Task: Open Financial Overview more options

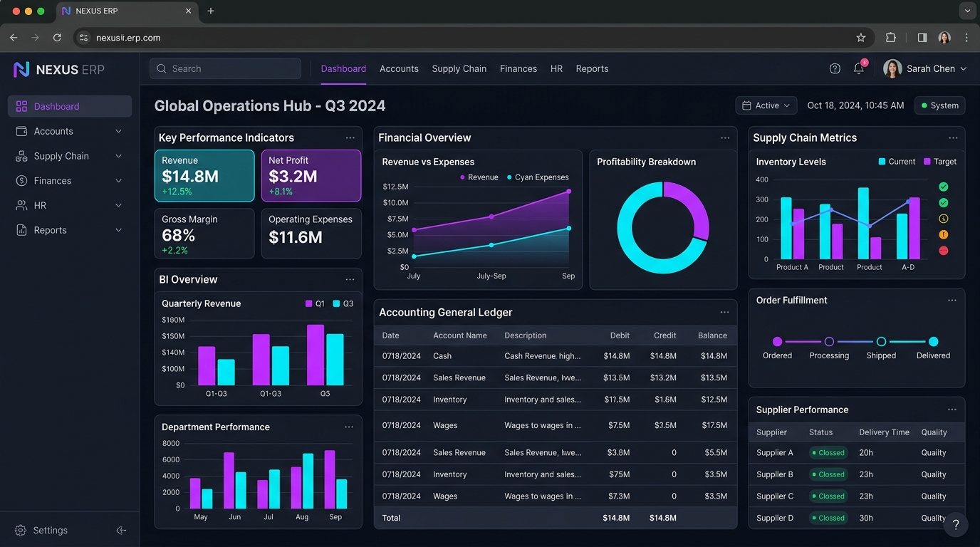Action: tap(725, 138)
